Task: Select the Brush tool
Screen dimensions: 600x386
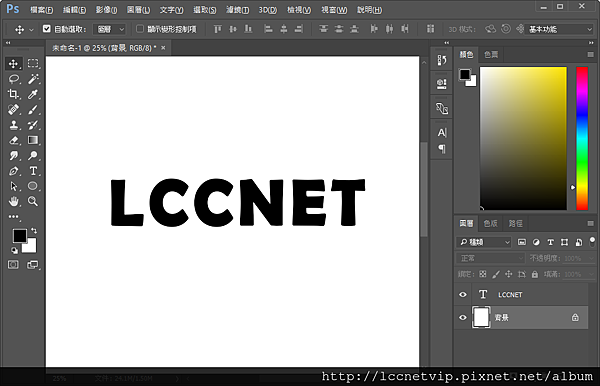Action: pyautogui.click(x=33, y=110)
